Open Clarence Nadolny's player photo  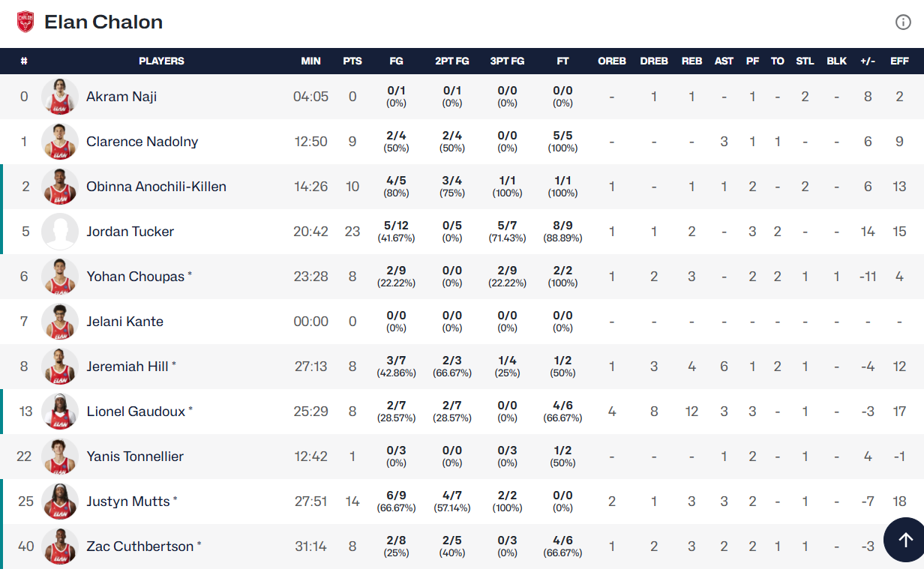tap(60, 142)
